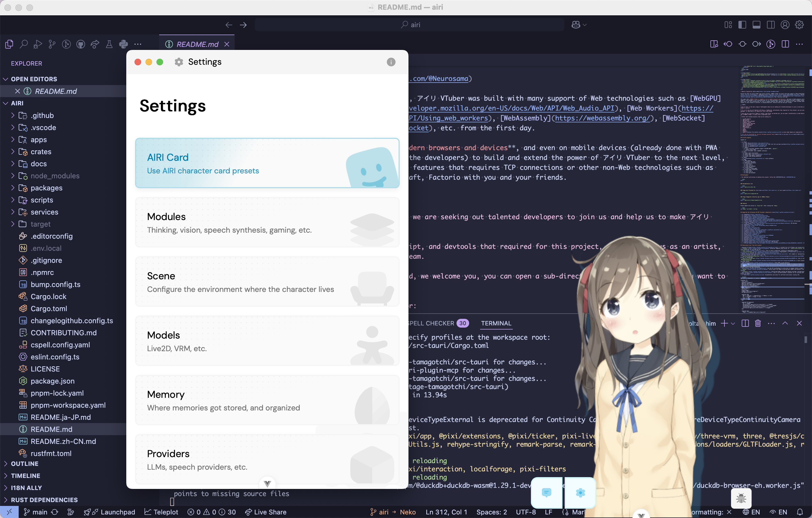
Task: Open notifications bell in status bar
Action: pyautogui.click(x=800, y=512)
